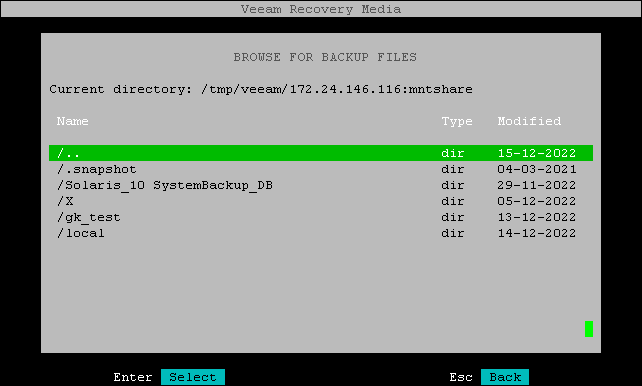Click the dir type of /X row
This screenshot has width=642, height=386.
452,201
